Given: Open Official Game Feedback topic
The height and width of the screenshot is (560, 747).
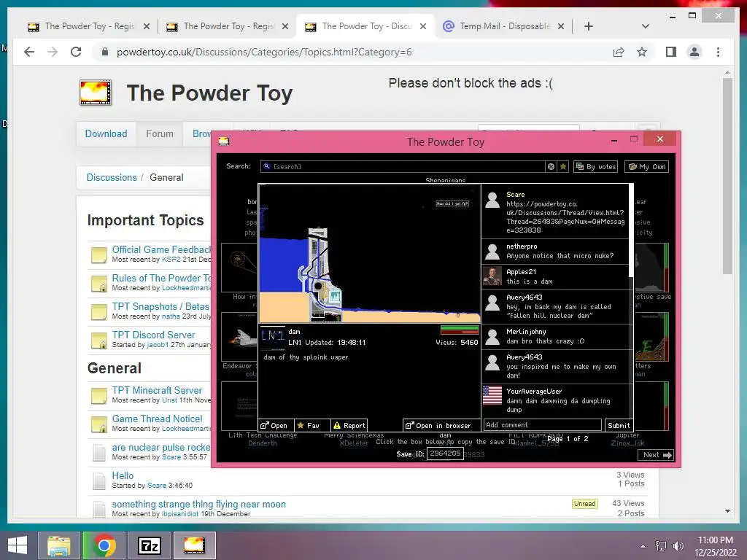Looking at the screenshot, I should pos(161,249).
